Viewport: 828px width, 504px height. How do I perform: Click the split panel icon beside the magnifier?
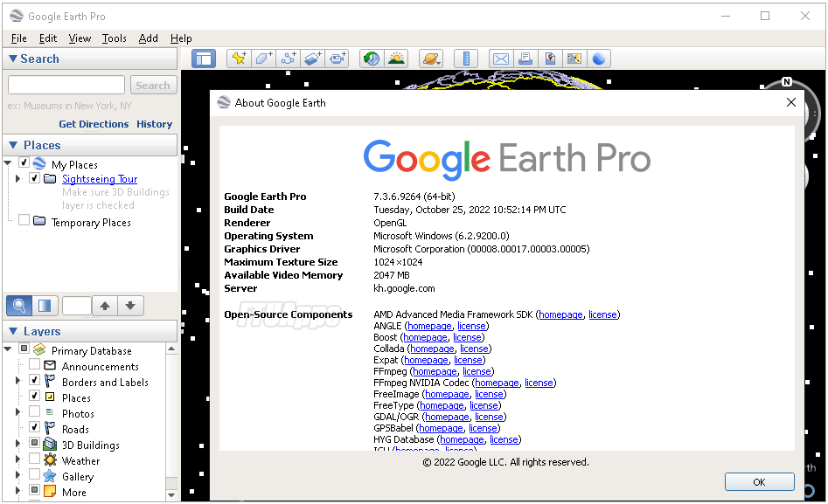click(45, 306)
